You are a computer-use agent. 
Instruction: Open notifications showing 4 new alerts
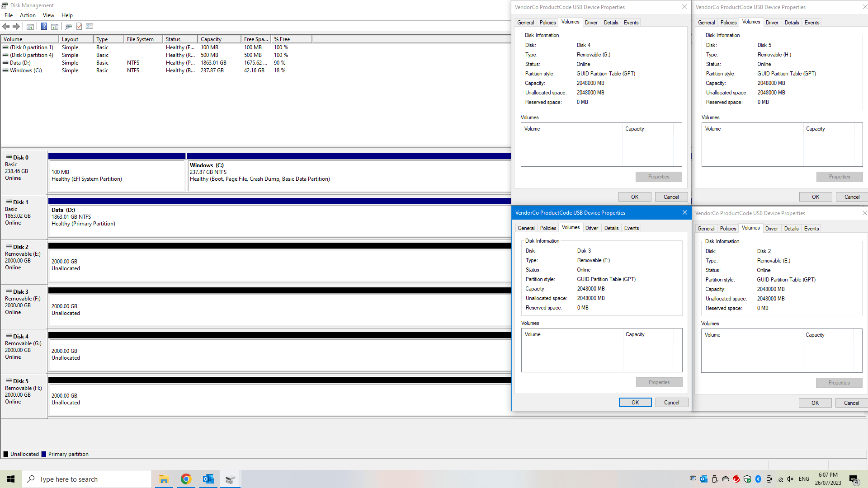(x=854, y=479)
